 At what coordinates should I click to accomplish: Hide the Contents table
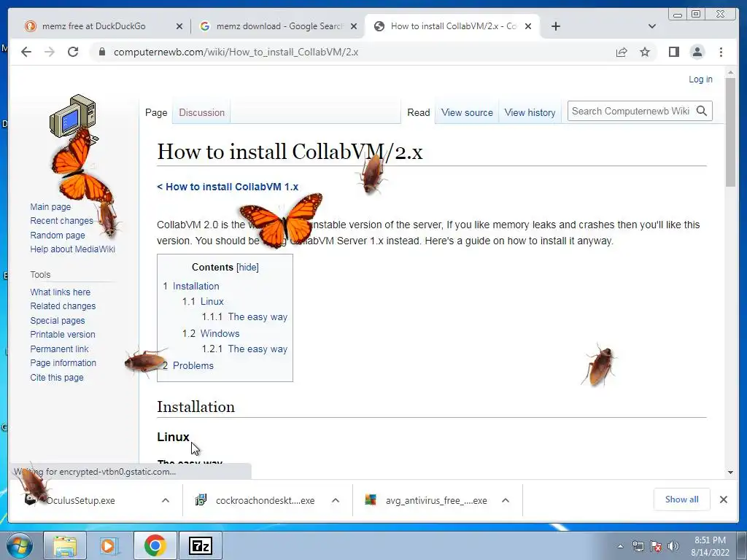[x=248, y=267]
